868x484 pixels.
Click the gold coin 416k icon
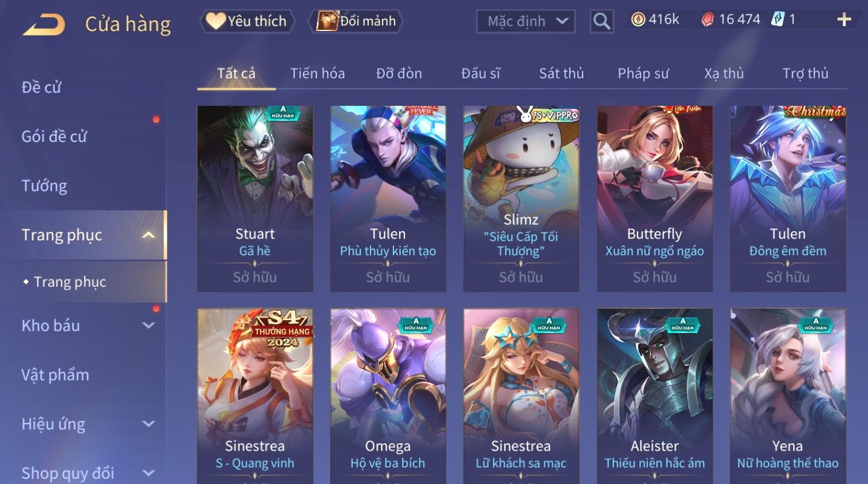pyautogui.click(x=638, y=20)
